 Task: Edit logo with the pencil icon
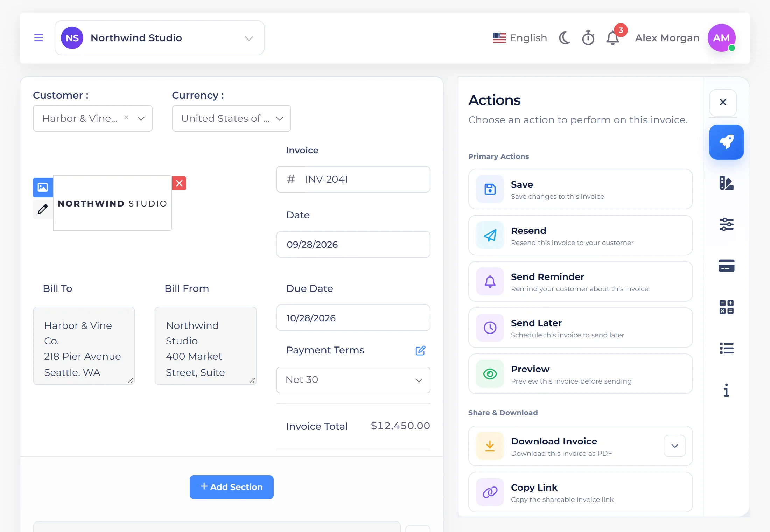pos(43,209)
